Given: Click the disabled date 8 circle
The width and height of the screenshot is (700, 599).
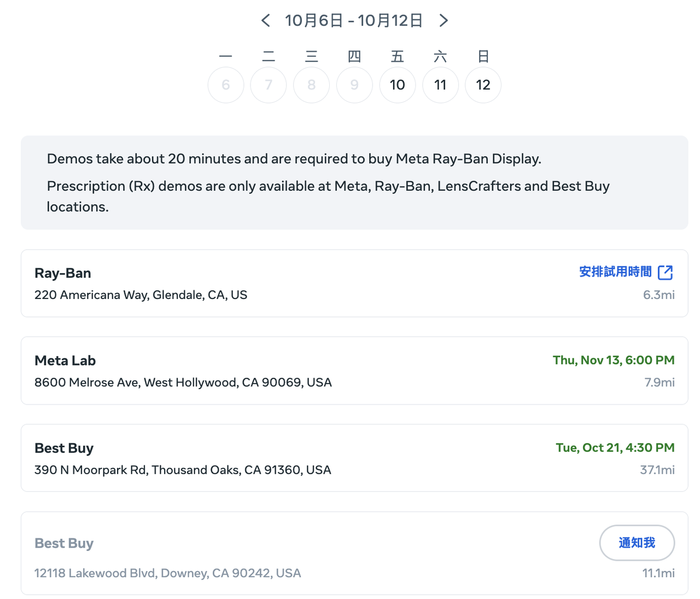Looking at the screenshot, I should pos(312,85).
